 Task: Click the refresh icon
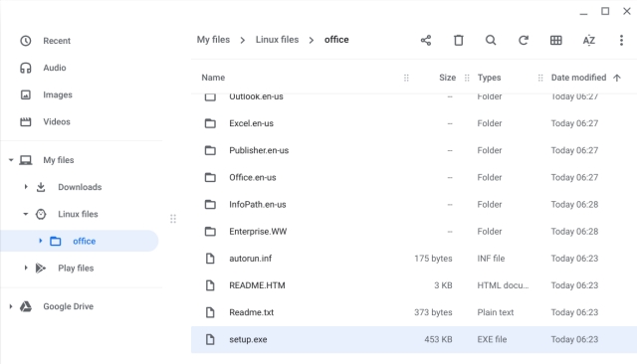tap(524, 40)
